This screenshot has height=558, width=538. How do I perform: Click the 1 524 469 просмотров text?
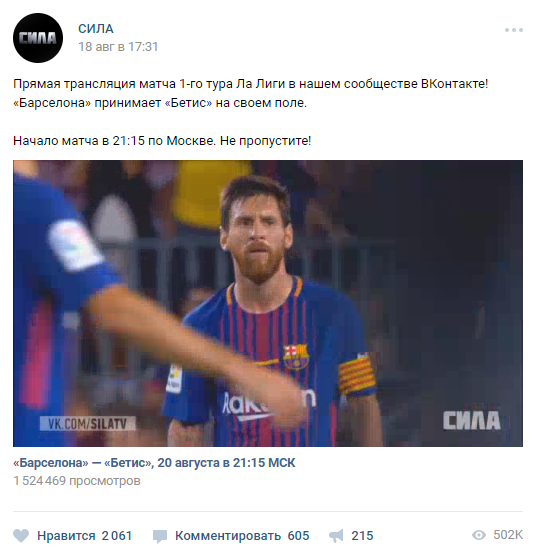(x=77, y=481)
